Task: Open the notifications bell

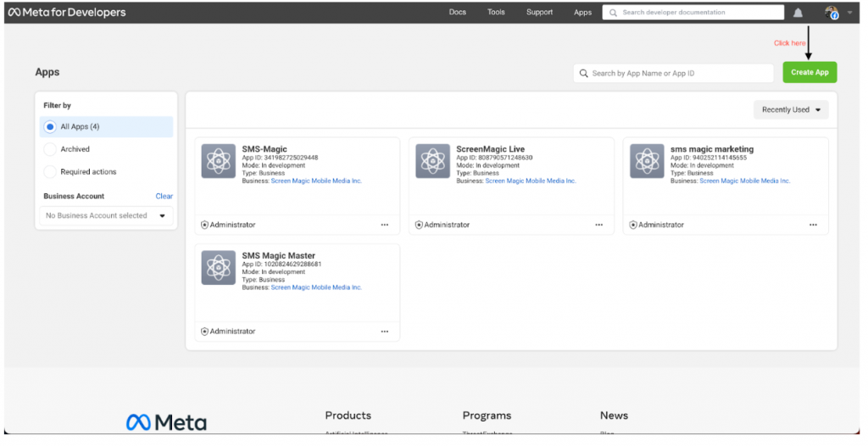Action: (x=798, y=12)
